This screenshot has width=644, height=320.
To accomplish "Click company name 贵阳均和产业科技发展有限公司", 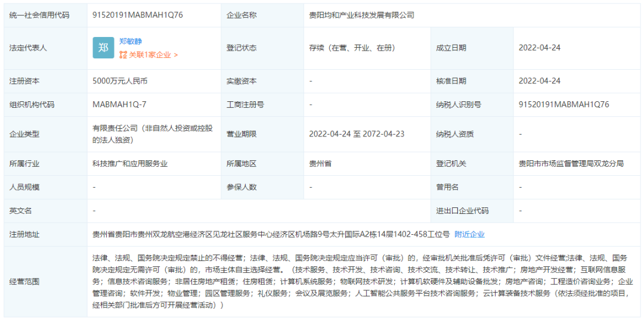I will [x=361, y=15].
